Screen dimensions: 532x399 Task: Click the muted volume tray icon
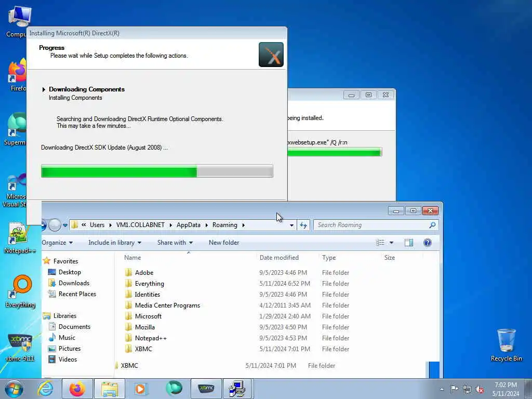[x=480, y=389]
